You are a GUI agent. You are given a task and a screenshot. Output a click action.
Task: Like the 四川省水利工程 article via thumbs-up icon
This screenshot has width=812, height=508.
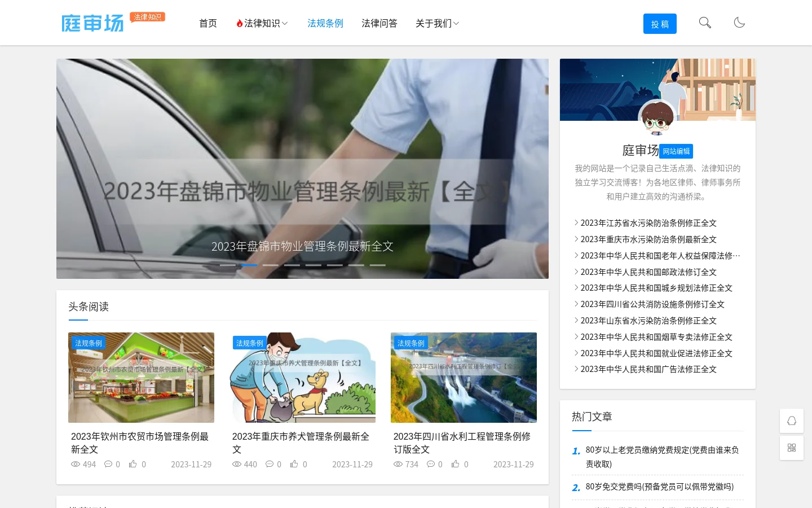(x=456, y=464)
